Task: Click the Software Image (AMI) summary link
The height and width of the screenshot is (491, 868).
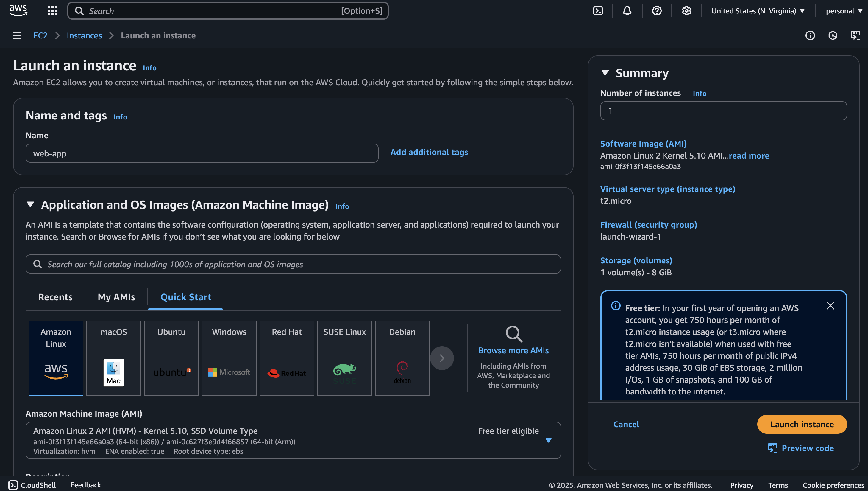Action: click(x=643, y=144)
